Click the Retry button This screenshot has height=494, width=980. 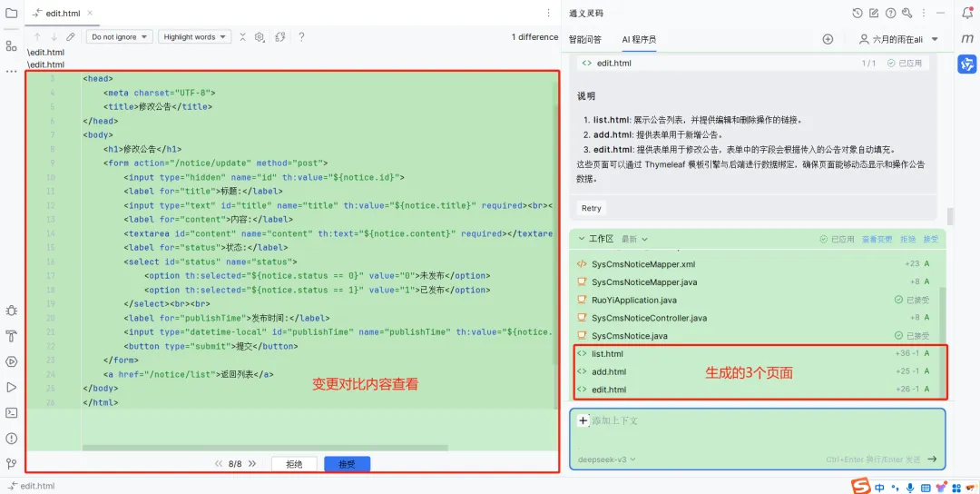[x=591, y=208]
